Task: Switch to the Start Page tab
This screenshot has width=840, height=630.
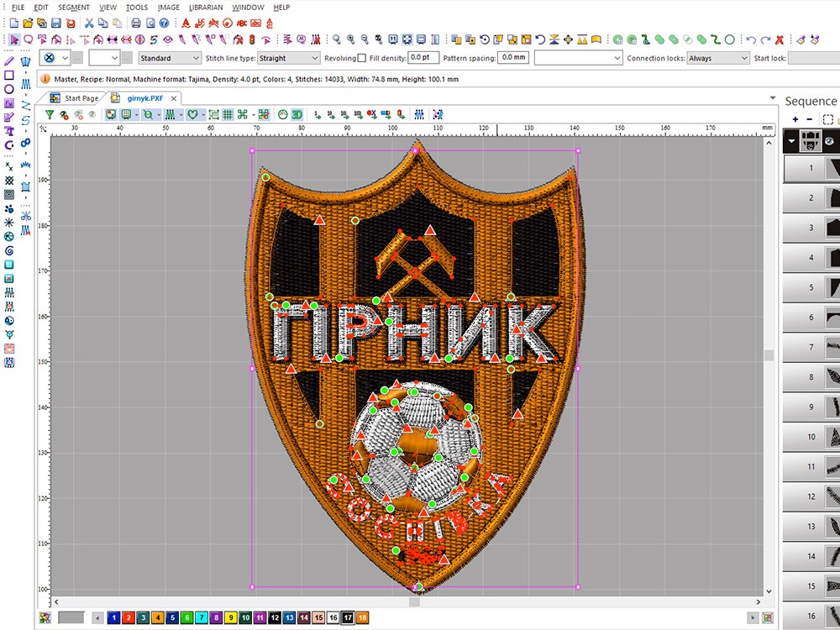Action: coord(74,98)
